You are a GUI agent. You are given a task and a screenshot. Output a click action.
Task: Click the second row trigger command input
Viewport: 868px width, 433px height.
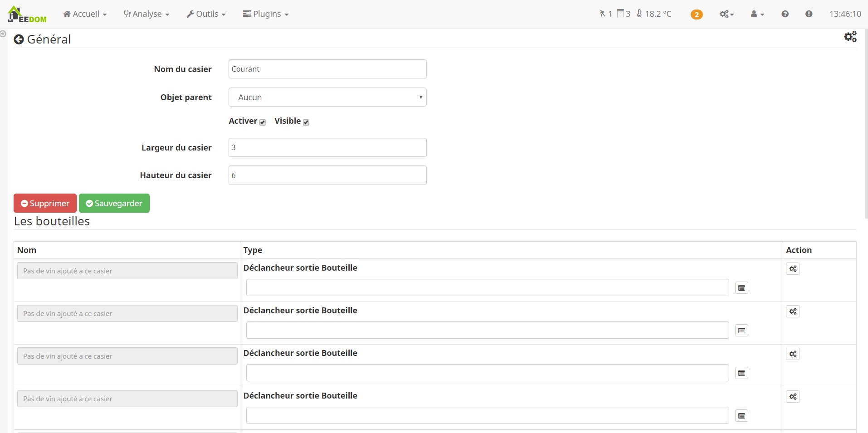pos(488,330)
